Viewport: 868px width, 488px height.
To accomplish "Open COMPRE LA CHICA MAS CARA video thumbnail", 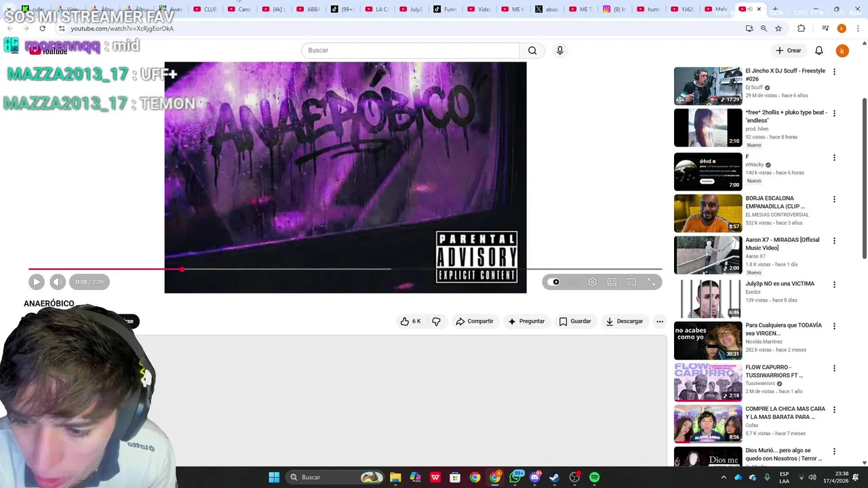I will [x=708, y=424].
